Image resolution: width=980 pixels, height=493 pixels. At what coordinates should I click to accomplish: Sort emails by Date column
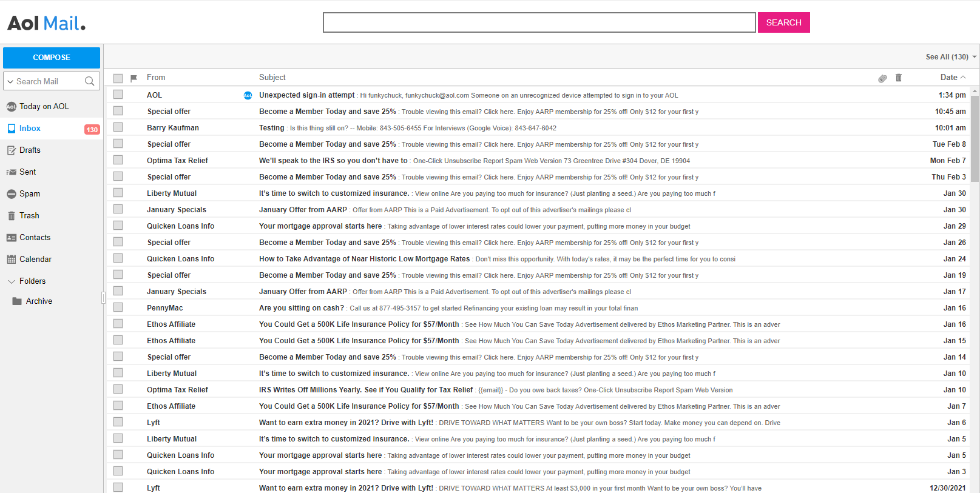(x=953, y=78)
